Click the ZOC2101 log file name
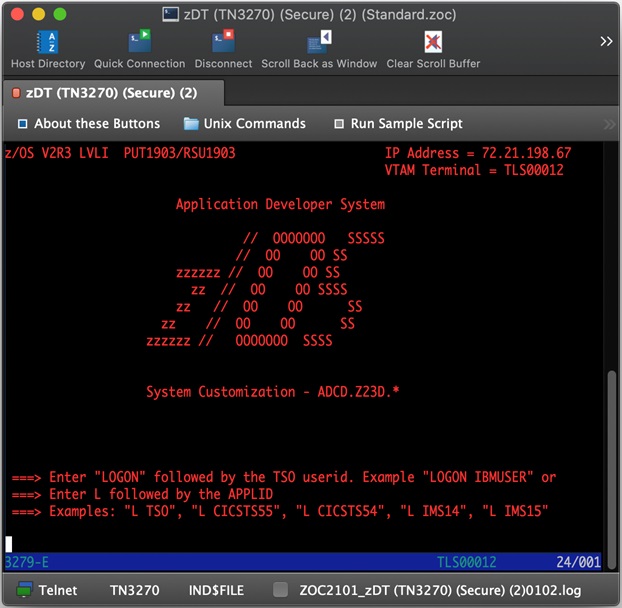Image resolution: width=622 pixels, height=608 pixels. (440, 590)
